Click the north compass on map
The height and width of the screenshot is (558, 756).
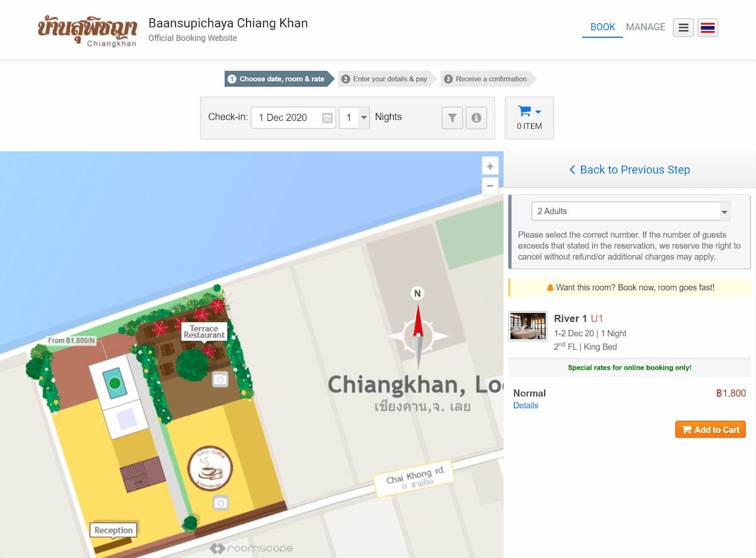point(417,327)
